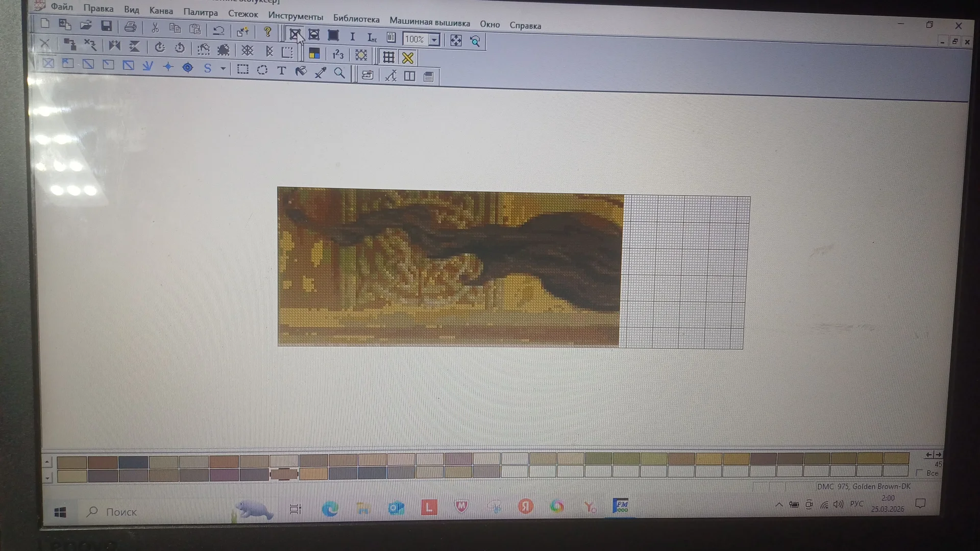Click the Open folder icon
This screenshot has width=980, height=551.
pyautogui.click(x=85, y=25)
